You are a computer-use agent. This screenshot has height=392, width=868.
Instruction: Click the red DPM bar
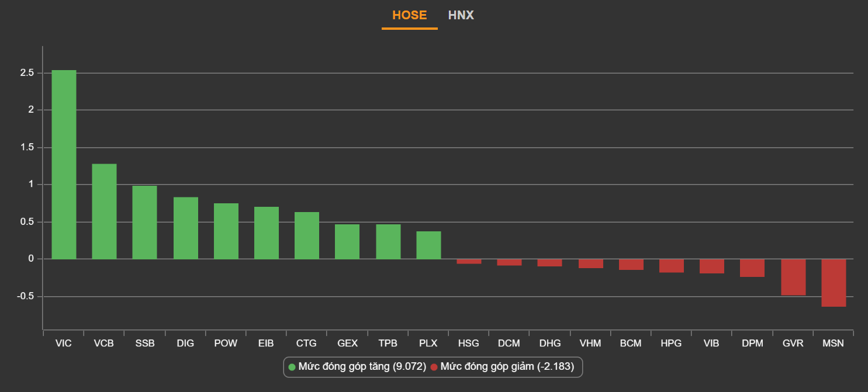tap(752, 268)
